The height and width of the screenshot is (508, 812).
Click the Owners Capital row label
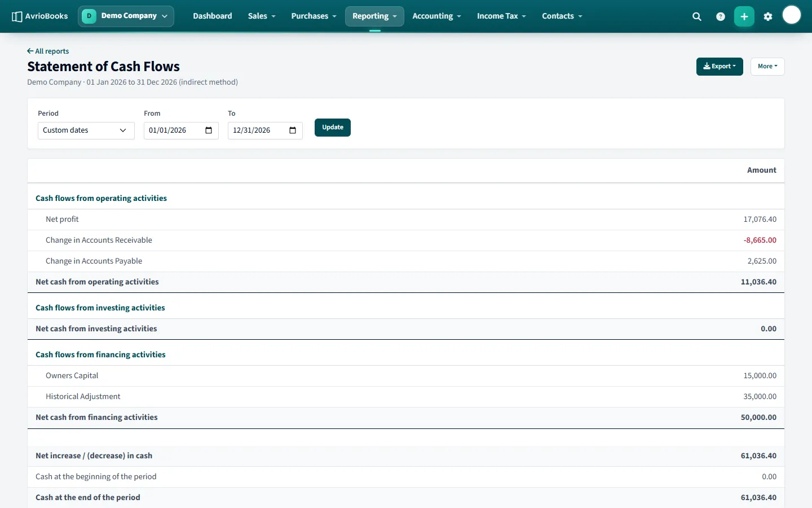pos(72,376)
